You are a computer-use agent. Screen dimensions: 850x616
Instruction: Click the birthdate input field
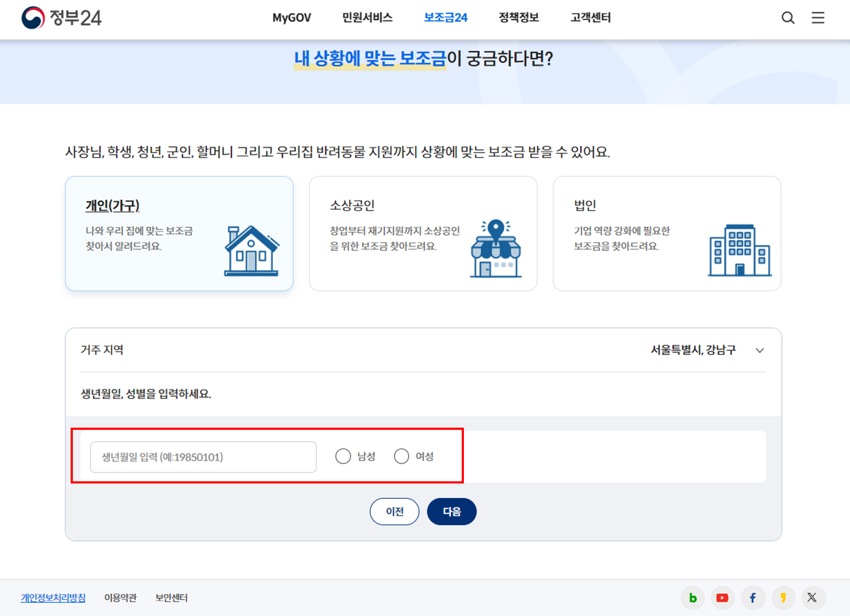click(203, 457)
